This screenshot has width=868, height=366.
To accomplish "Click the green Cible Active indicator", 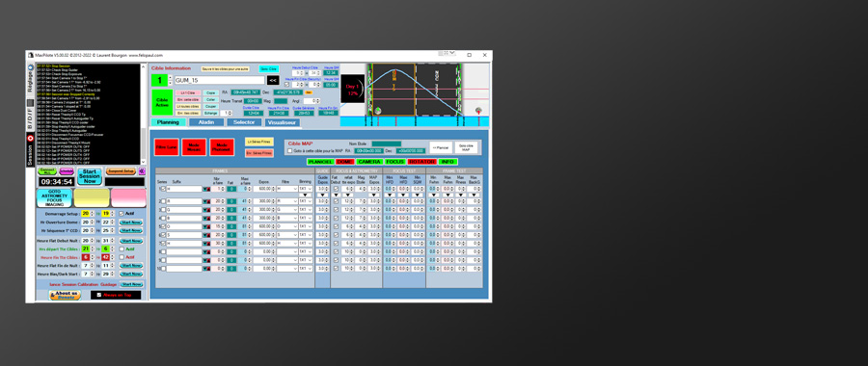I will coord(162,102).
